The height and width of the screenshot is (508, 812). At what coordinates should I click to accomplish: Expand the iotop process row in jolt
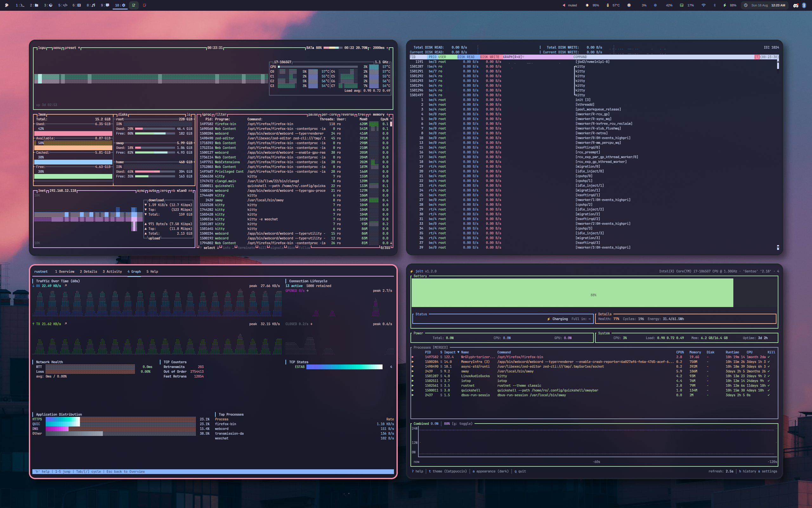[x=413, y=381]
